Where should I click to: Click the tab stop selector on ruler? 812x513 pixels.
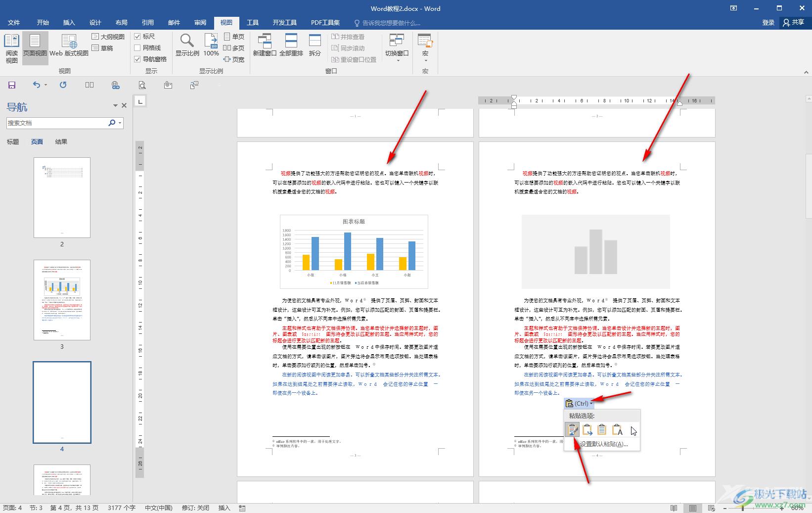click(140, 101)
